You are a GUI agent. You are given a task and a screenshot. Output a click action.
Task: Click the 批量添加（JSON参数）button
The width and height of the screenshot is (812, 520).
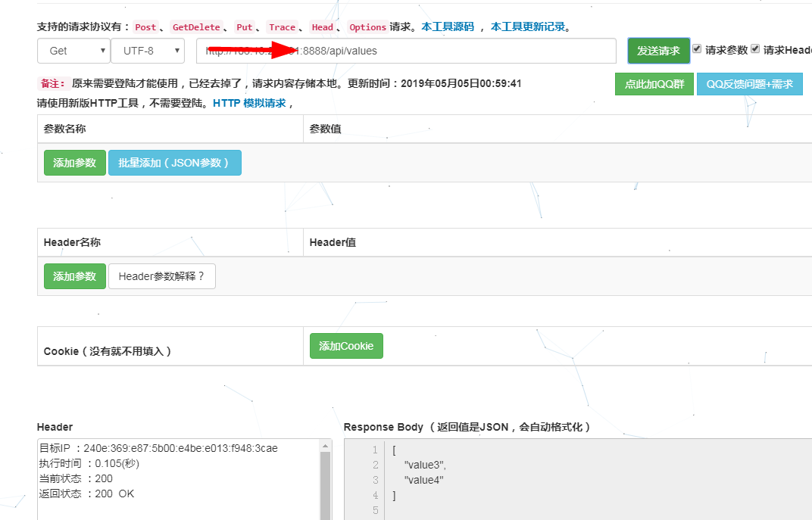pyautogui.click(x=174, y=163)
